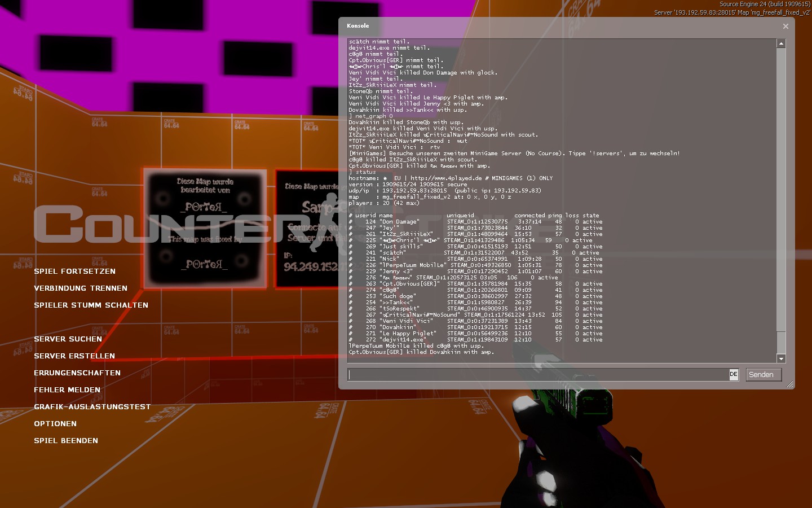Select Server erstellen
The image size is (812, 508).
pos(74,356)
